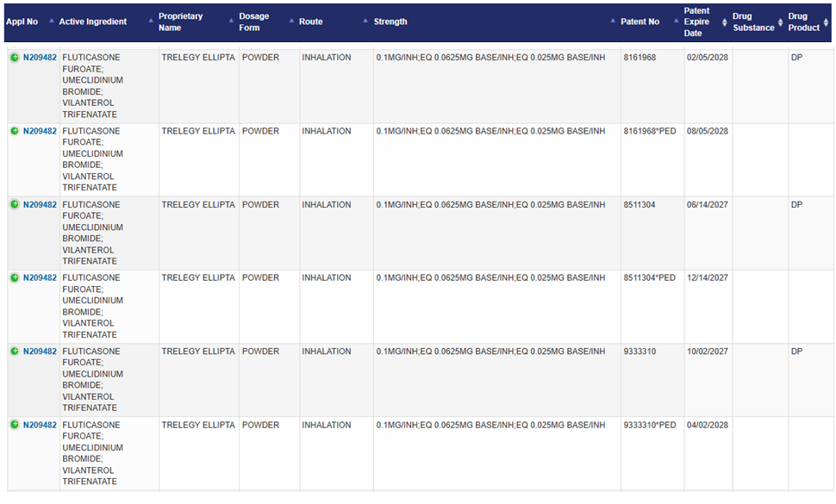Open N209482 link in the 12/14/2027 row

[x=40, y=277]
